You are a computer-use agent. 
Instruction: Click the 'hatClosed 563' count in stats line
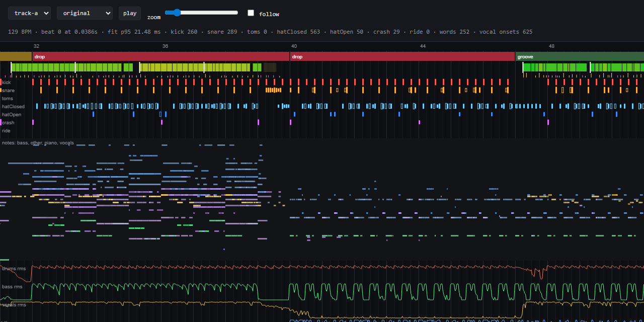[x=298, y=32]
